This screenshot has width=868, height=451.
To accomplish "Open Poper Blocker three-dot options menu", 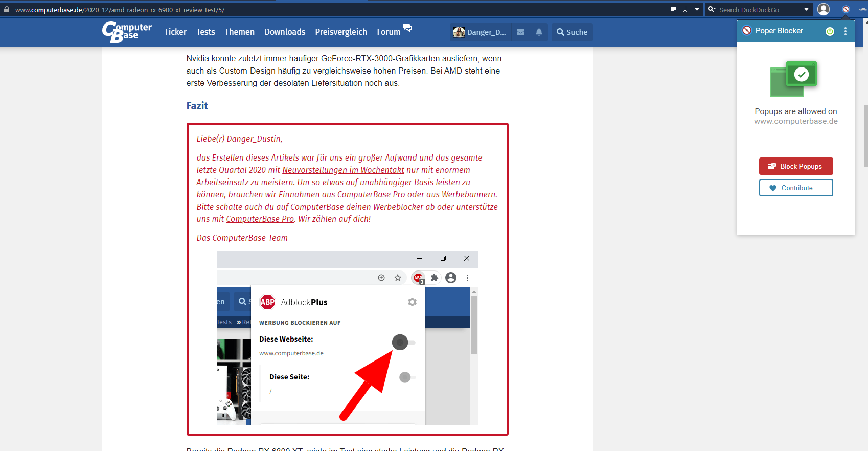I will coord(846,31).
